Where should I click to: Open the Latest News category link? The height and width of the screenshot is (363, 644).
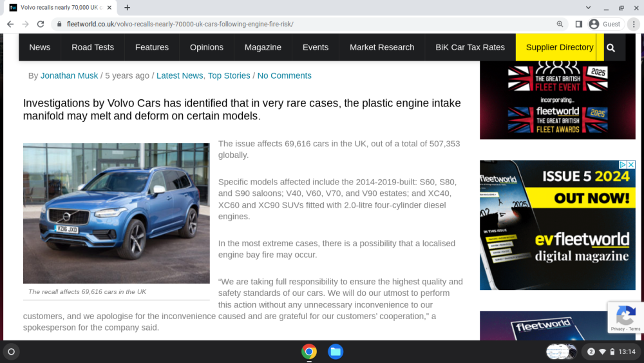click(x=180, y=75)
